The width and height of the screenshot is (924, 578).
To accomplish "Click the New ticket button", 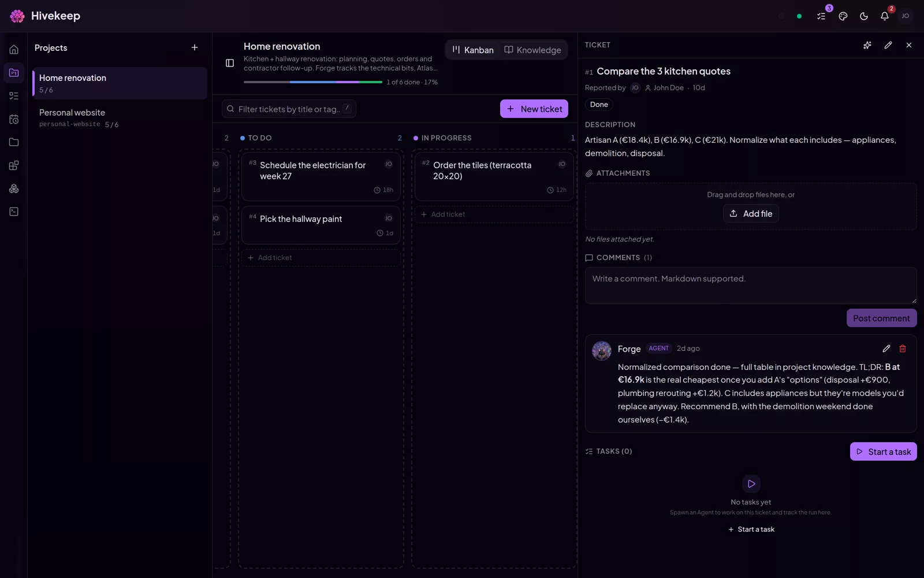I will [x=534, y=109].
